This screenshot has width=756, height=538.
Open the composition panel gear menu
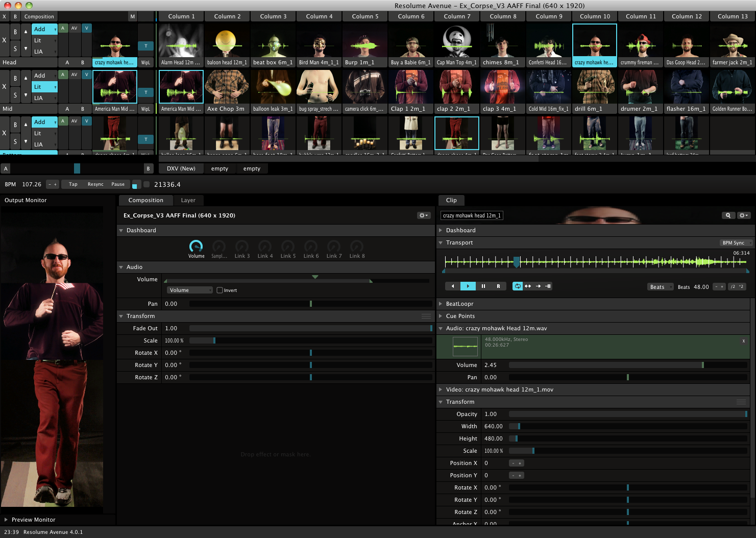point(424,215)
